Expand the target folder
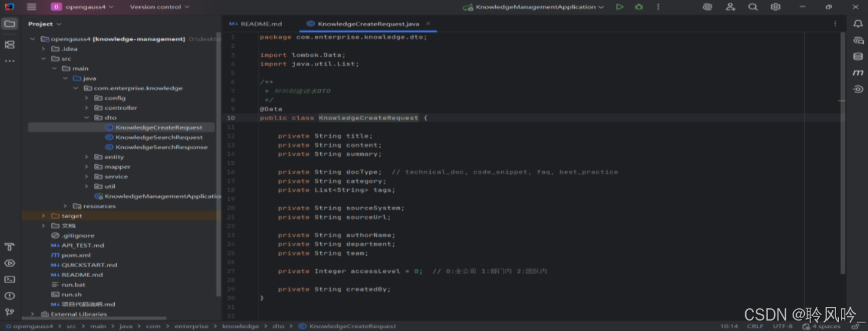The width and height of the screenshot is (868, 331). click(x=44, y=216)
